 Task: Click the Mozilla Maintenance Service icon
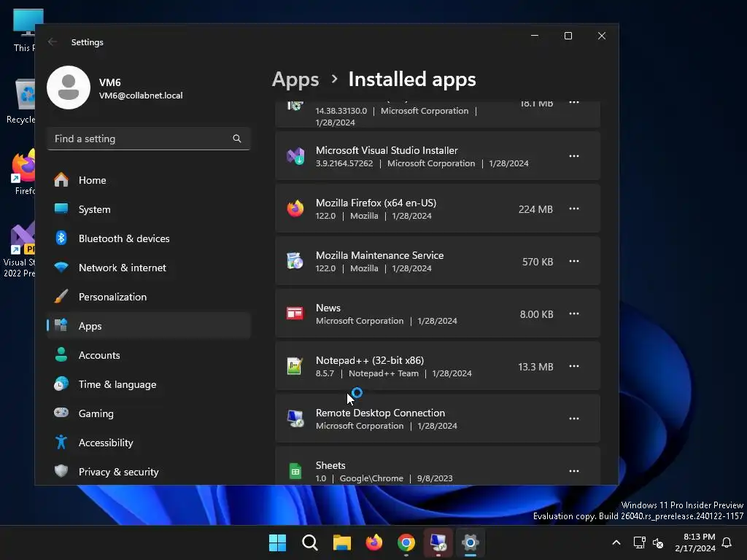295,261
